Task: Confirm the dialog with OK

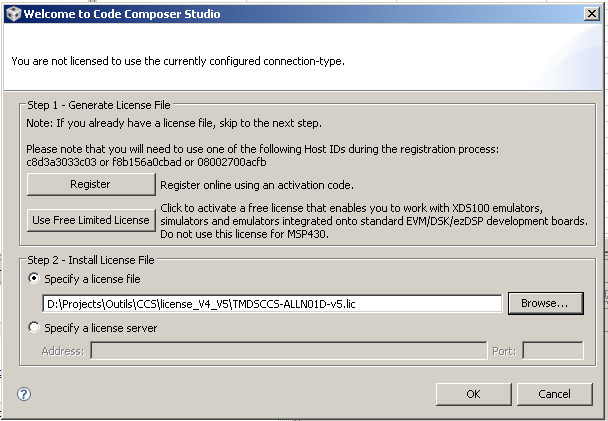Action: click(473, 394)
